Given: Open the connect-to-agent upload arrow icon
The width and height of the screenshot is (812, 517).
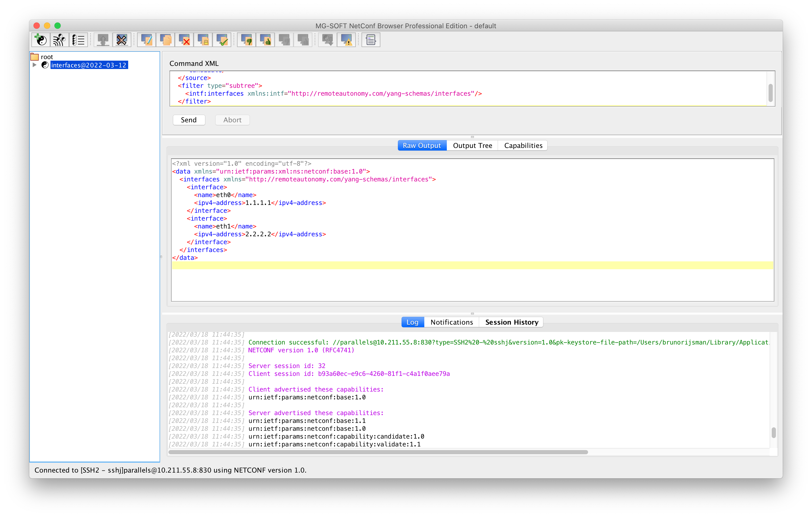Looking at the screenshot, I should 103,39.
